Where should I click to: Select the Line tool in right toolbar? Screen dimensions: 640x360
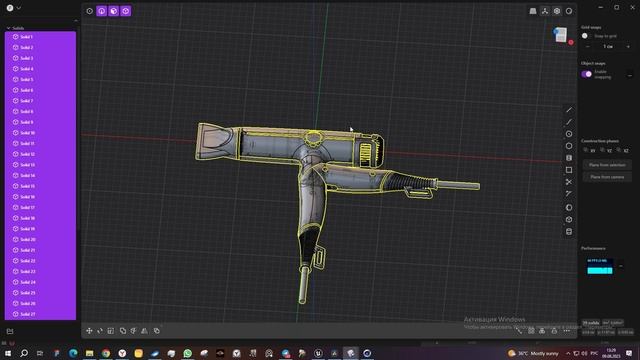[569, 110]
